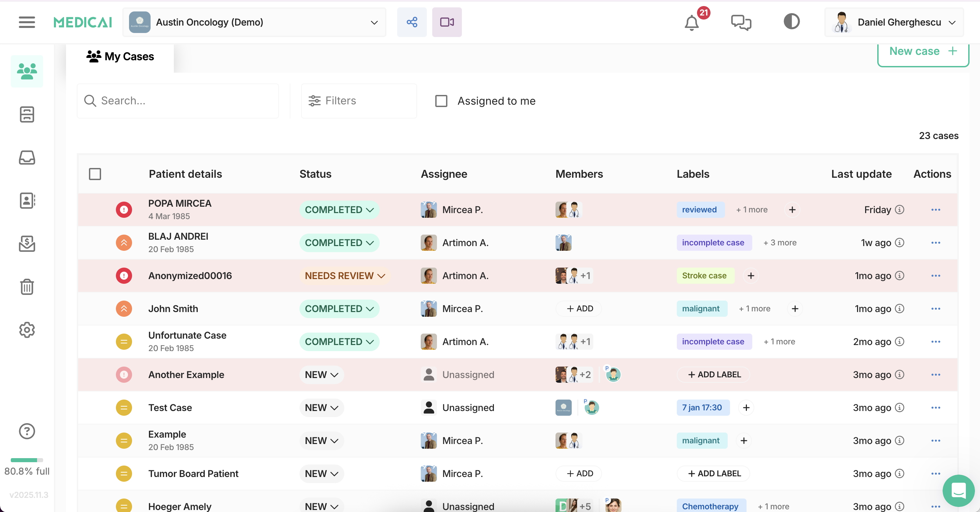The image size is (980, 512).
Task: Click ADD members for John Smith
Action: click(579, 309)
